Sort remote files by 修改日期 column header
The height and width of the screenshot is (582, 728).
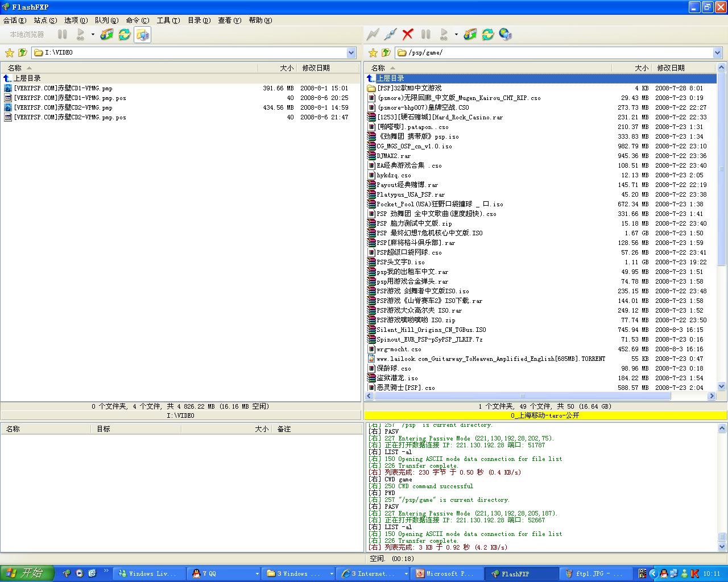[x=684, y=68]
